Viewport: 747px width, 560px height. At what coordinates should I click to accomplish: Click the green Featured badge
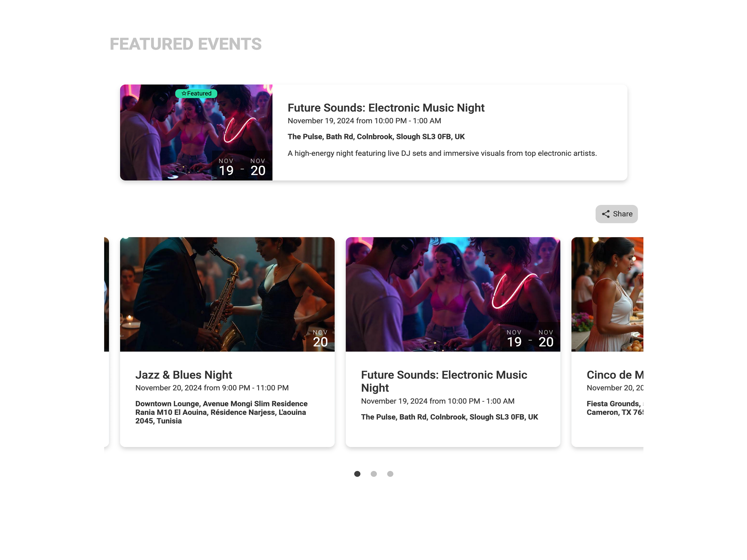click(196, 94)
